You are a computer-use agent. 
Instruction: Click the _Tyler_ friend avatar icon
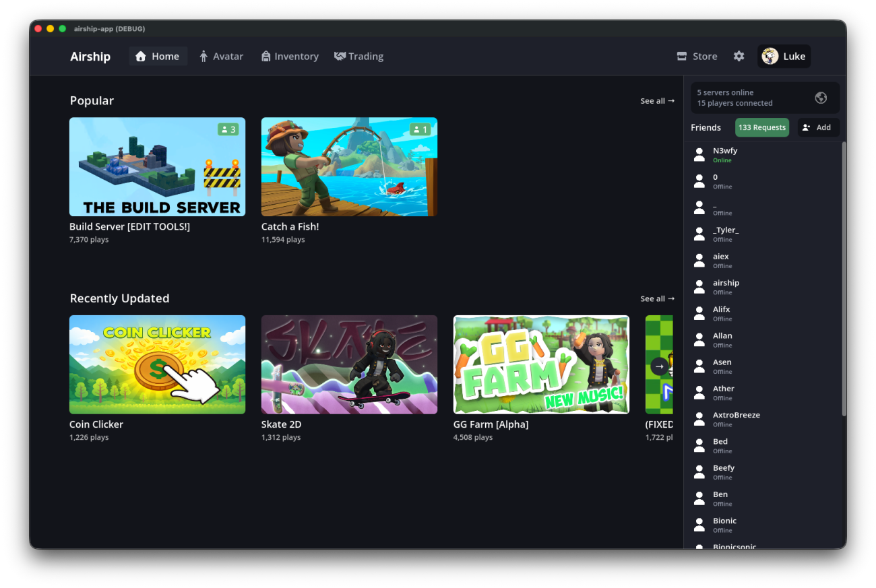pos(699,234)
